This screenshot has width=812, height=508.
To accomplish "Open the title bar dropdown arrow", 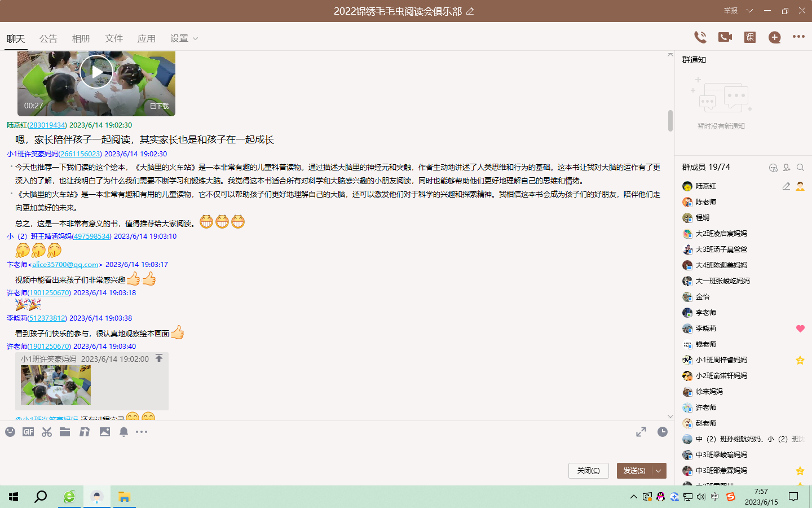I will tap(749, 11).
